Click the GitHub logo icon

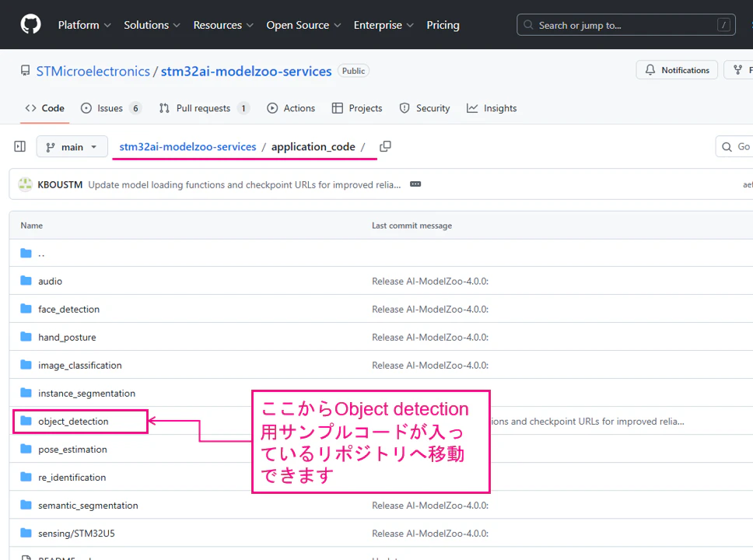pyautogui.click(x=31, y=24)
